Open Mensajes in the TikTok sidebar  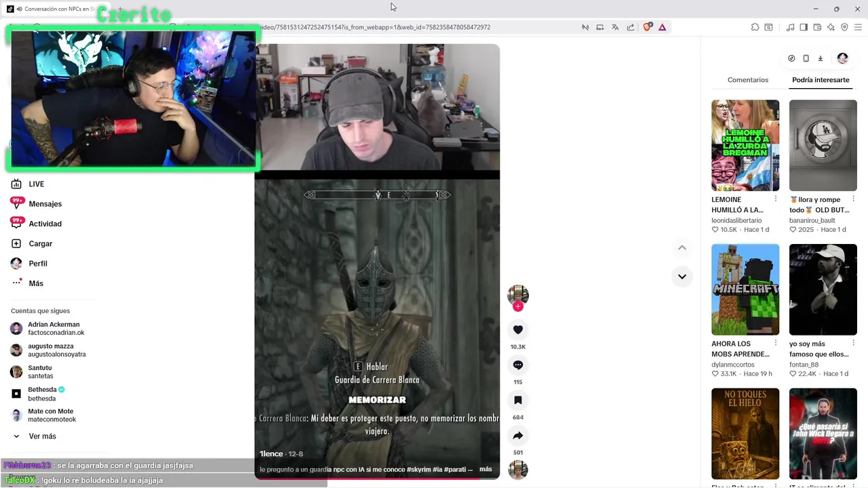[x=45, y=204]
